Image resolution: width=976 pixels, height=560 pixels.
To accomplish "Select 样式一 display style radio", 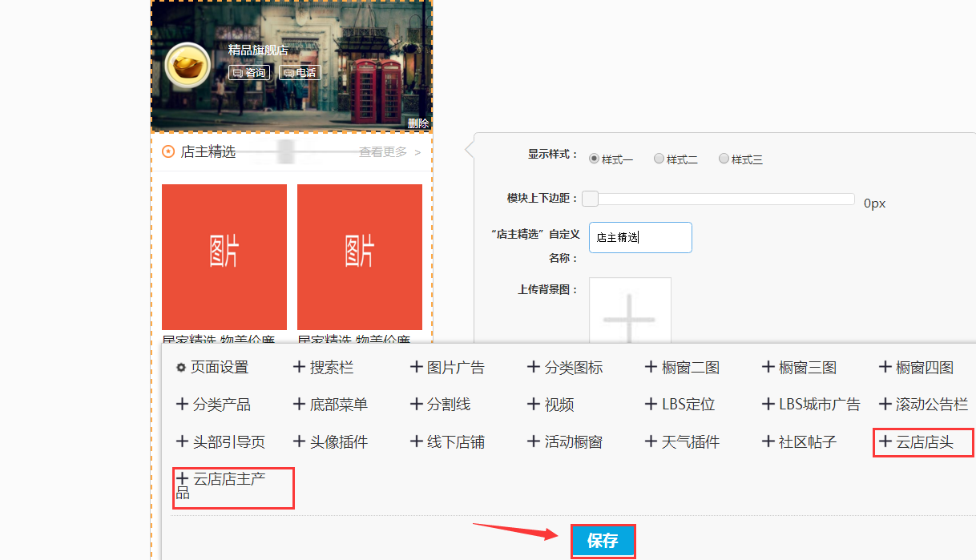I will (595, 159).
